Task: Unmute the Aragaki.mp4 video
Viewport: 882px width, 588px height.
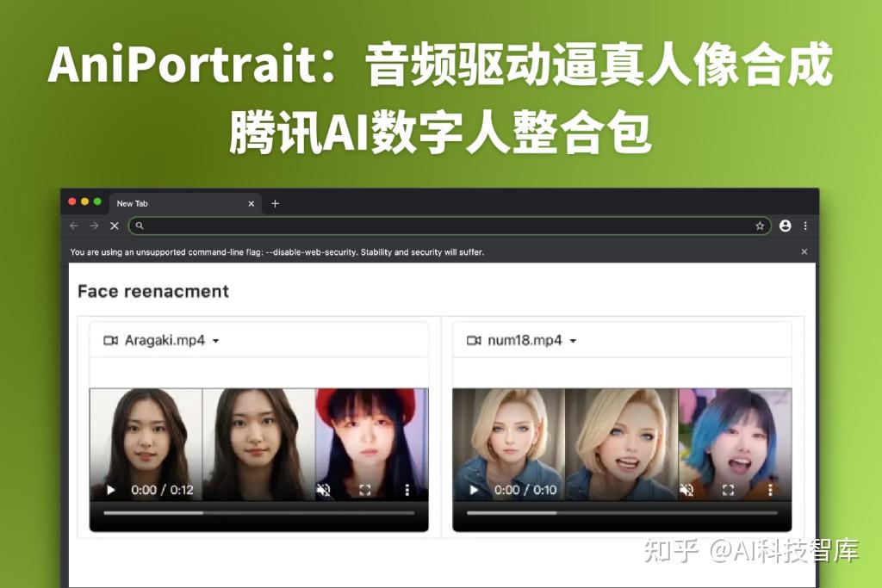Action: (x=323, y=490)
